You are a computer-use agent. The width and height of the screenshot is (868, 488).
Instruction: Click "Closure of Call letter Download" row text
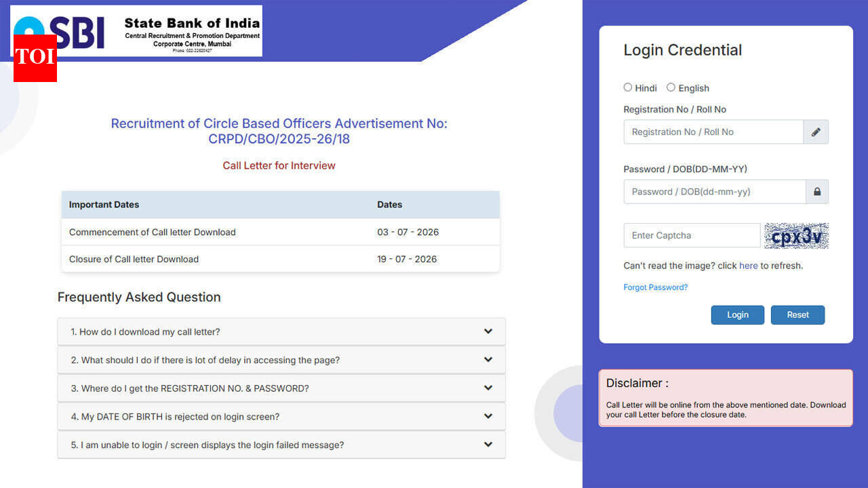[x=134, y=259]
